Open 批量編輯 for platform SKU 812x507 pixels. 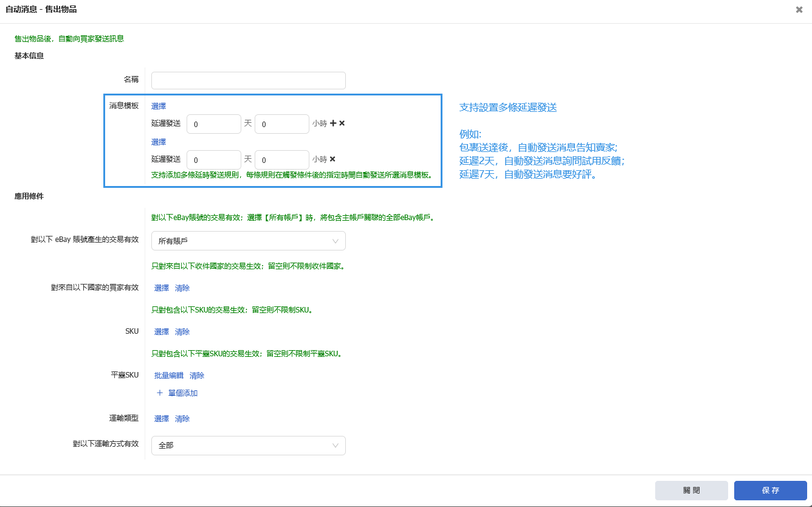169,376
